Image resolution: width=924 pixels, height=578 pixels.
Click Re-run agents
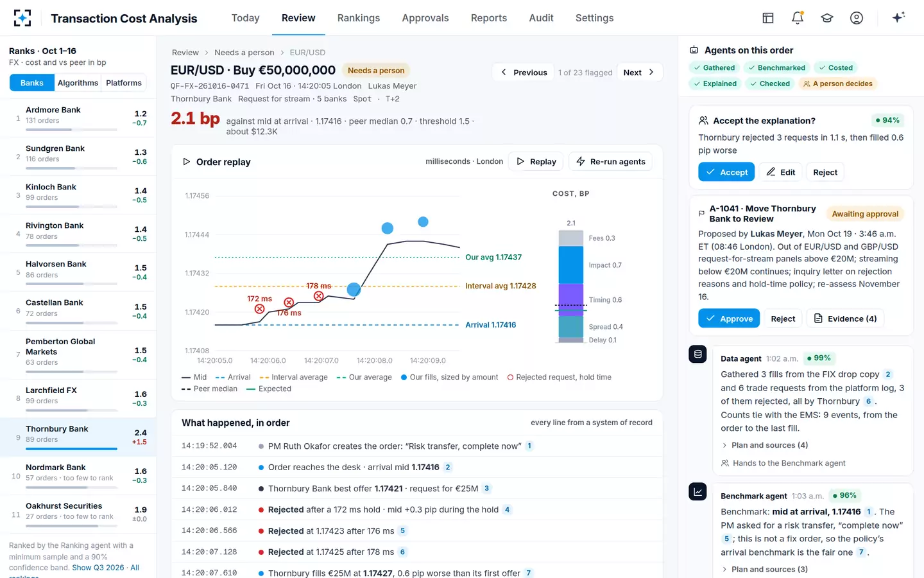(611, 162)
